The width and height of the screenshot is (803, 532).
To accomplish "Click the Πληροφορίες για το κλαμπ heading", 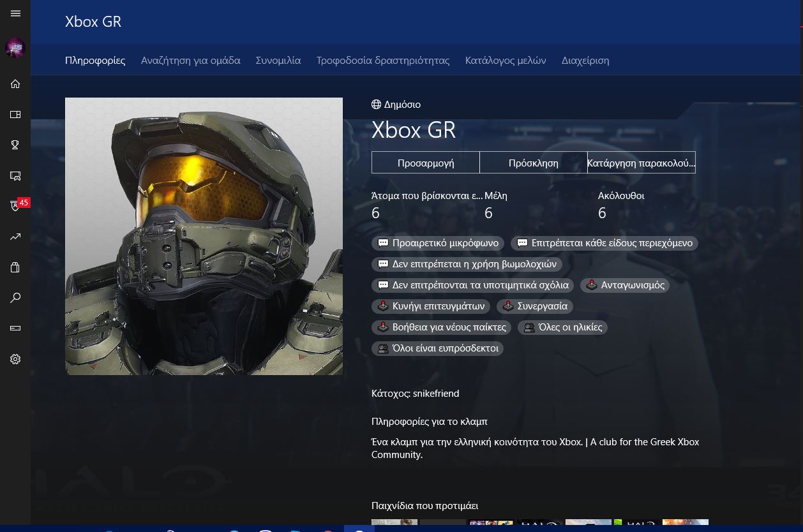I will pyautogui.click(x=430, y=422).
